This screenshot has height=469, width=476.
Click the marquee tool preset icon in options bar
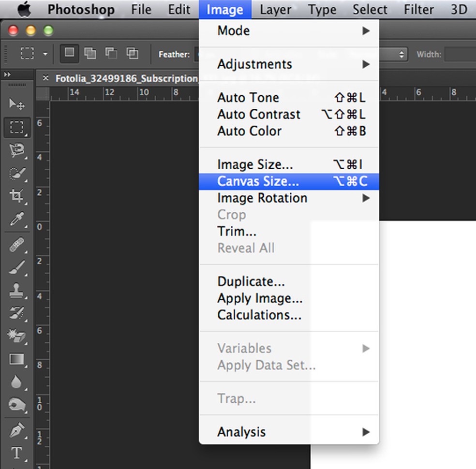[27, 53]
